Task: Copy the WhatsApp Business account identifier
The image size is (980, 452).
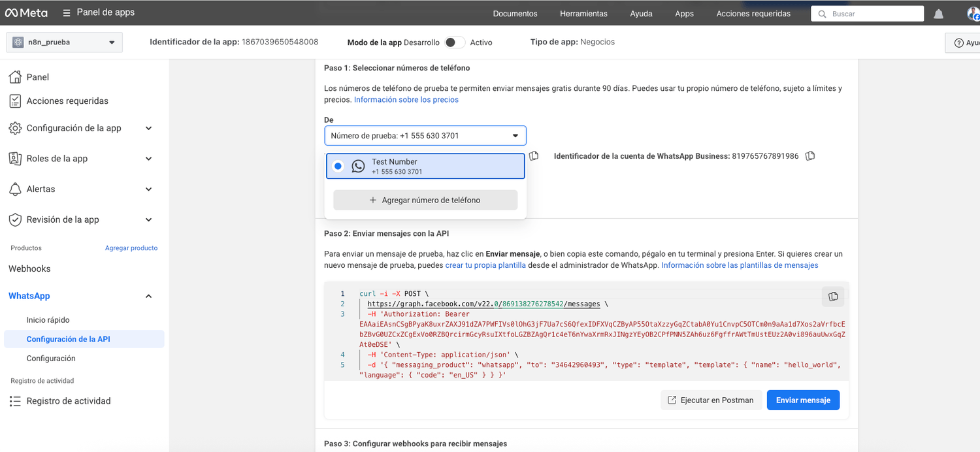Action: point(810,156)
